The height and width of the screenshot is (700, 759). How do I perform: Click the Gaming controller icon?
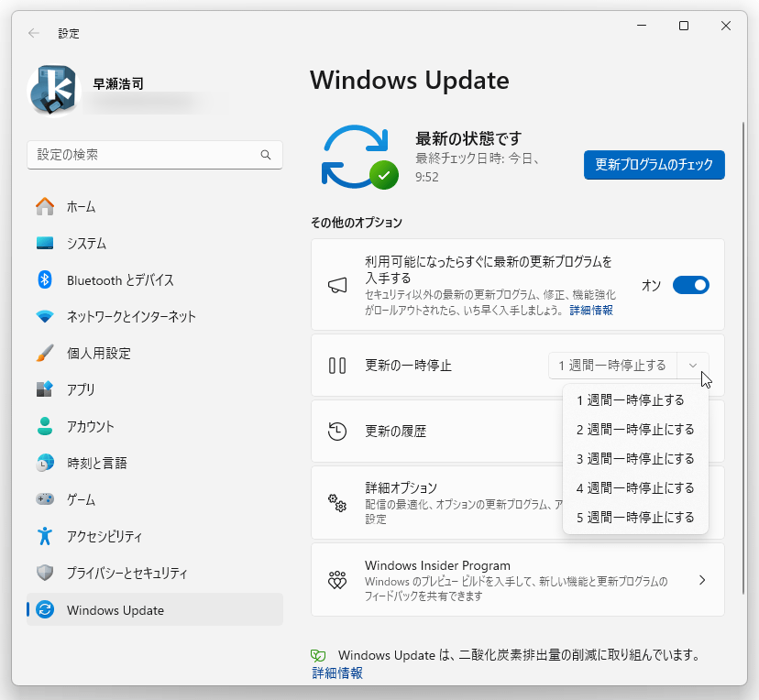45,498
